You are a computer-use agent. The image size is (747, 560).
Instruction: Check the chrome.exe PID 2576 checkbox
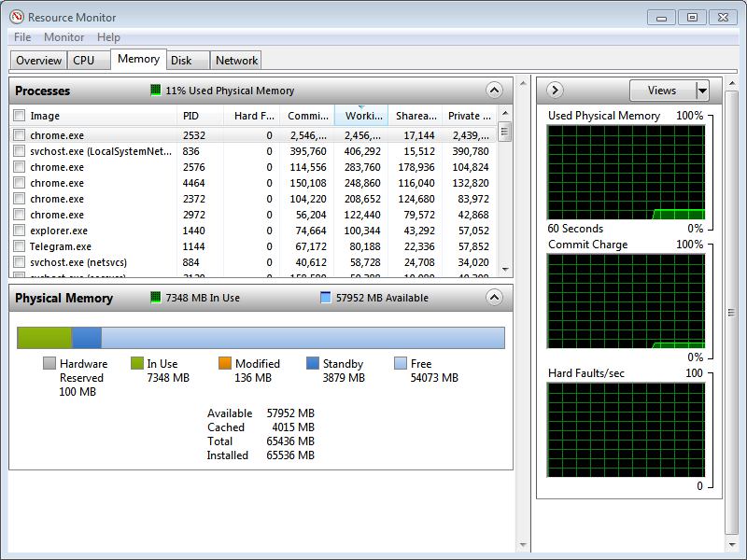click(x=19, y=167)
